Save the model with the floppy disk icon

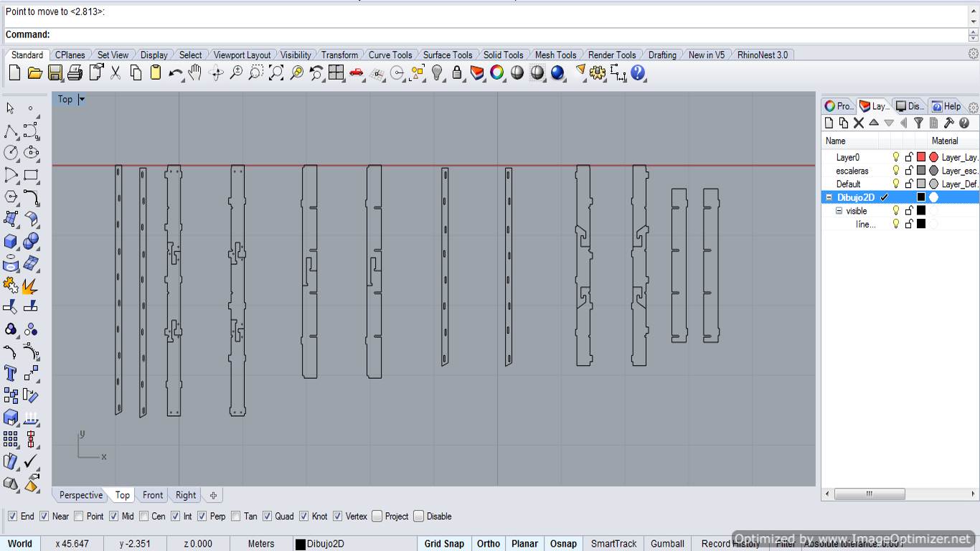[x=55, y=72]
